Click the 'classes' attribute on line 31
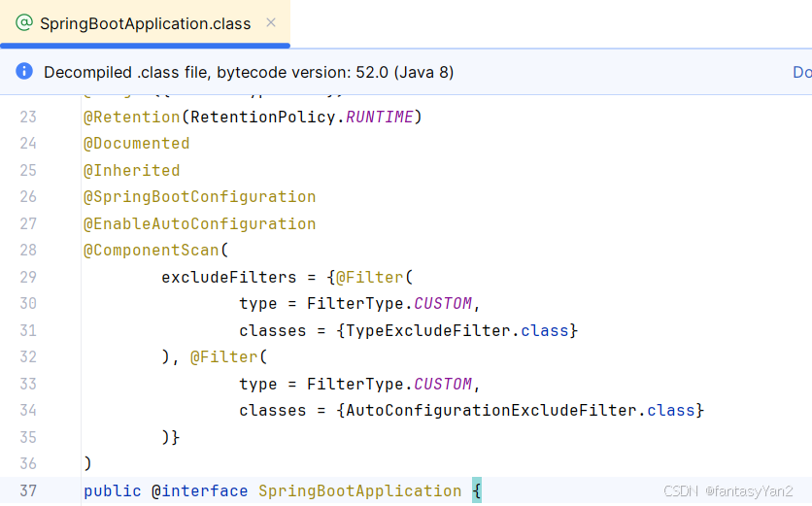 (272, 330)
